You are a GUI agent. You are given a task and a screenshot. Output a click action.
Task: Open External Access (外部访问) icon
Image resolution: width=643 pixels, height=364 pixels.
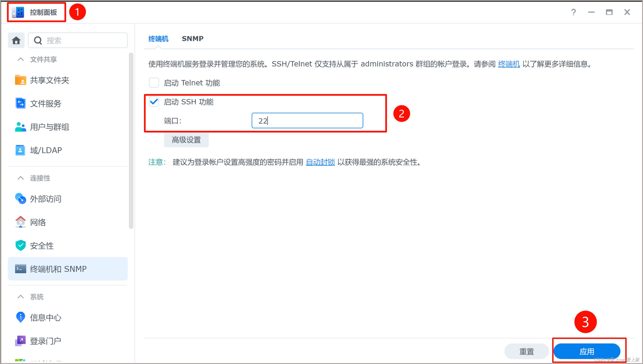click(x=20, y=199)
